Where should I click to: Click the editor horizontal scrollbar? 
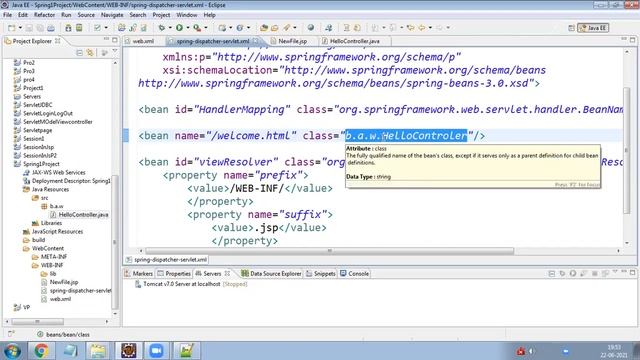[x=330, y=251]
